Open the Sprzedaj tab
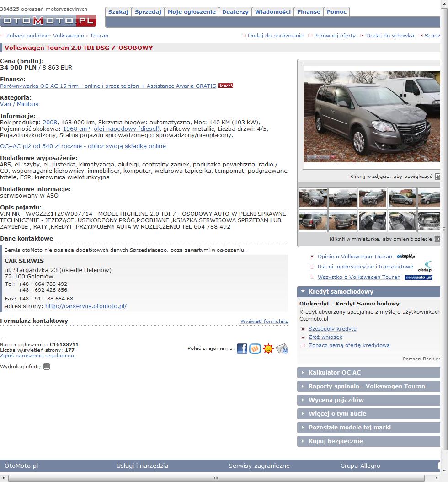The height and width of the screenshot is (482, 448). (148, 12)
